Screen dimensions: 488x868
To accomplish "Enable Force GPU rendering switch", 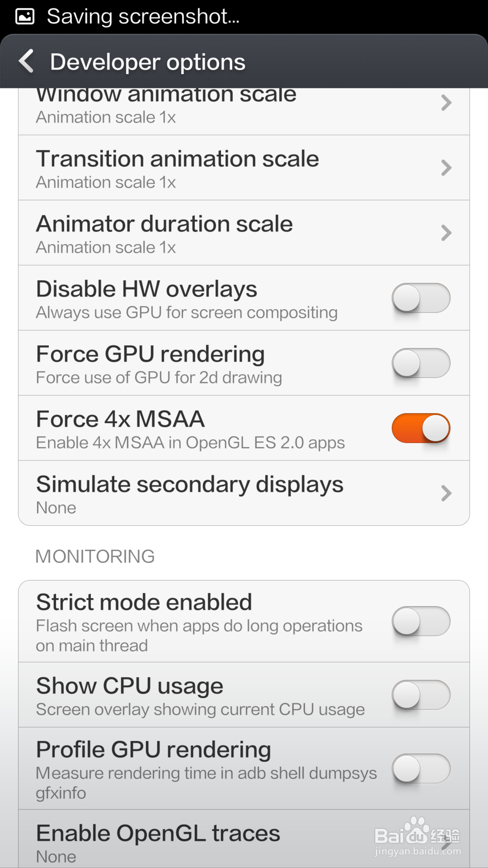I will click(x=421, y=363).
